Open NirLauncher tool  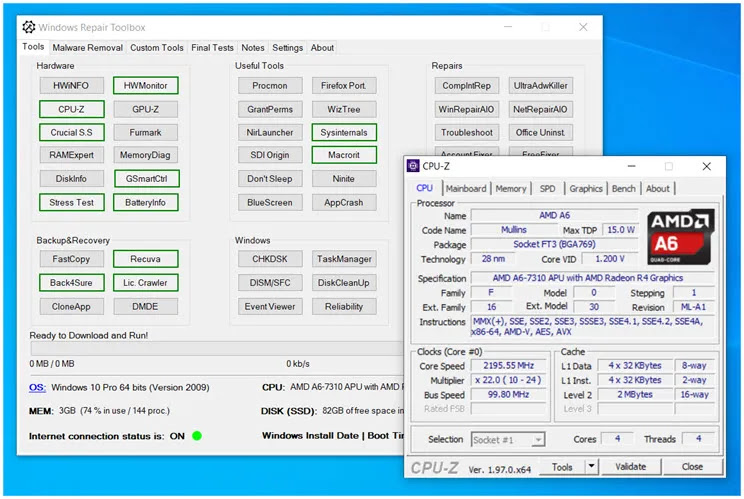click(270, 132)
